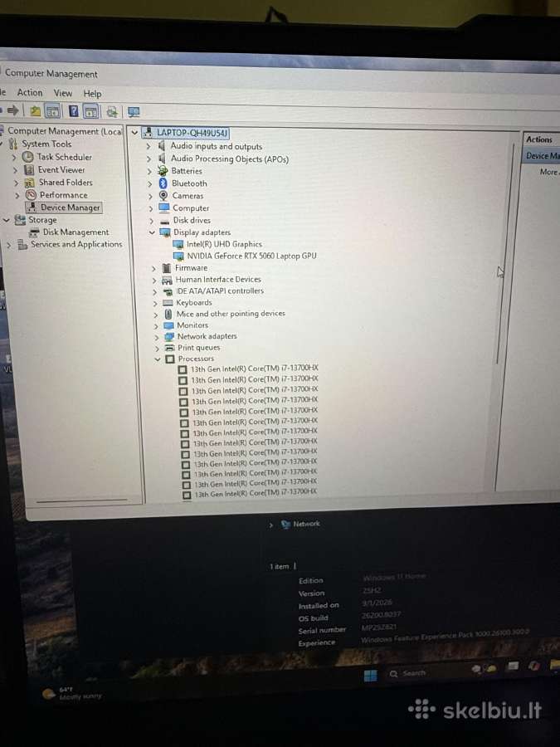Click the Up one level folder icon

[x=35, y=111]
